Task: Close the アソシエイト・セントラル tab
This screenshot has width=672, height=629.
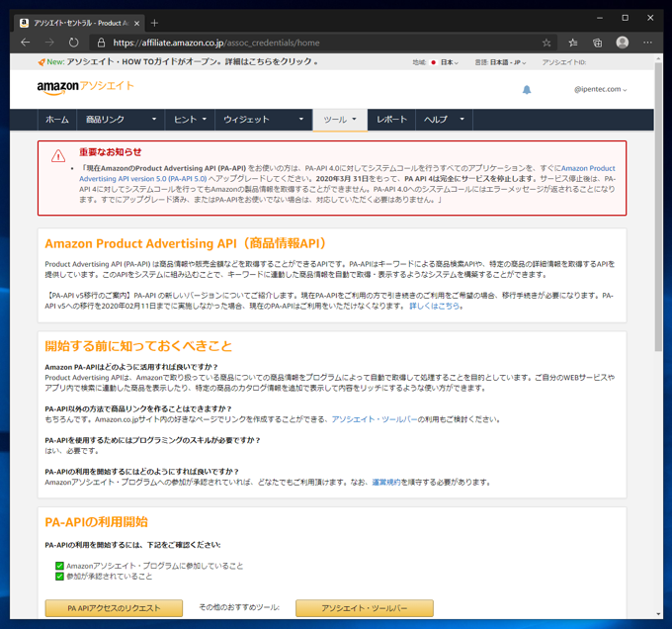Action: tap(136, 23)
